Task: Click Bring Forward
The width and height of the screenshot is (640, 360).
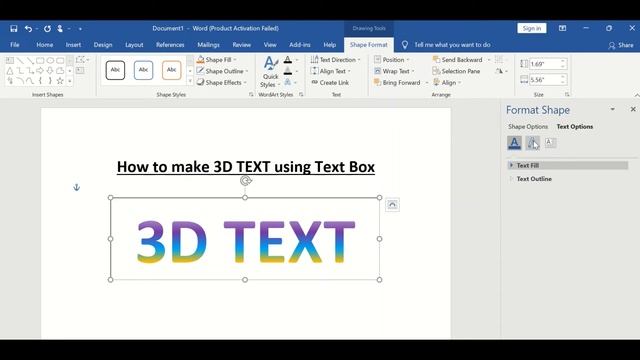Action: pyautogui.click(x=397, y=82)
